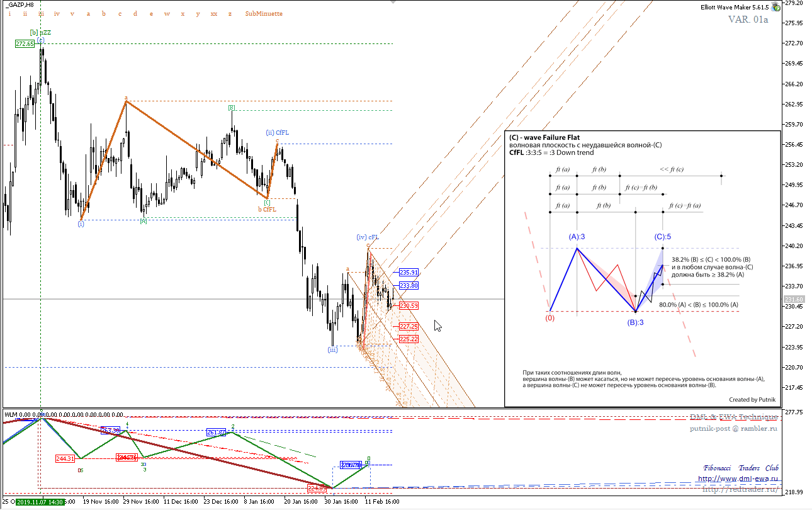Click the 2019.11.07 14:30 date marker
812x510 pixels.
pyautogui.click(x=40, y=502)
